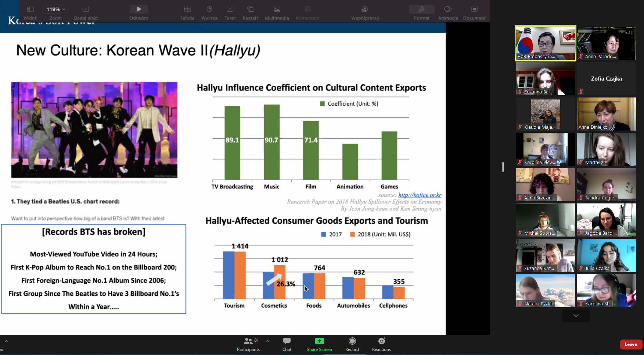
Task: Select Zuzanna Bal video thumbnail
Action: (x=546, y=79)
